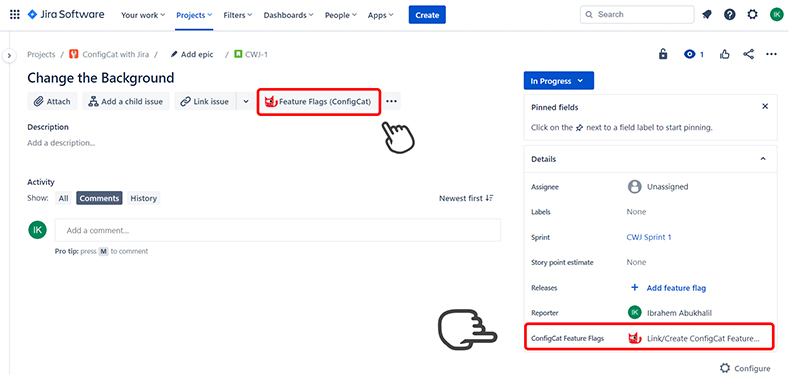This screenshot has height=375, width=800.
Task: Click the blue Create button
Action: coord(427,15)
